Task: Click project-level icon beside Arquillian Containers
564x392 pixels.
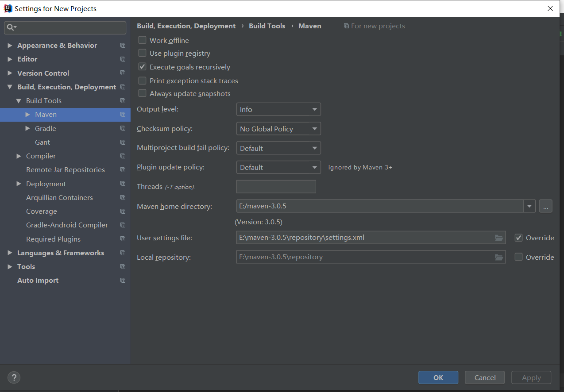Action: click(123, 198)
